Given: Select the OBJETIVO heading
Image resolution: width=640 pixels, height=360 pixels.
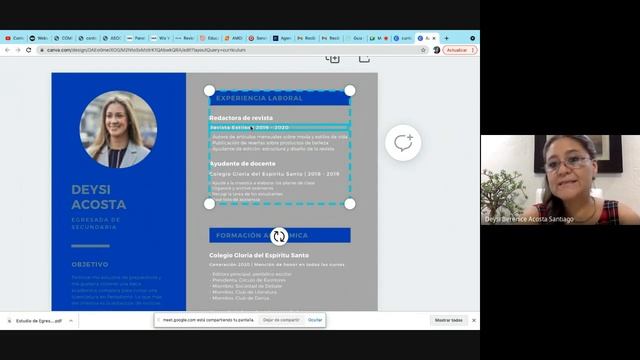Looking at the screenshot, I should coord(90,264).
